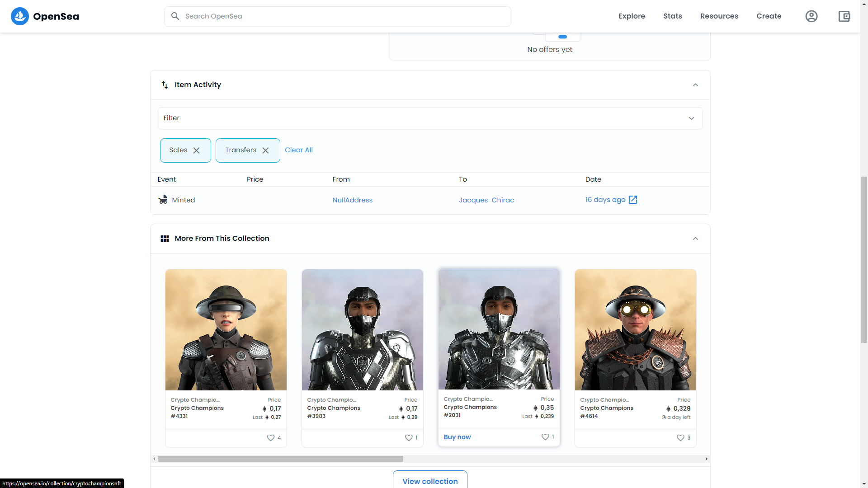Image resolution: width=868 pixels, height=488 pixels.
Task: Favorite #4614 using heart icon
Action: coord(680,438)
